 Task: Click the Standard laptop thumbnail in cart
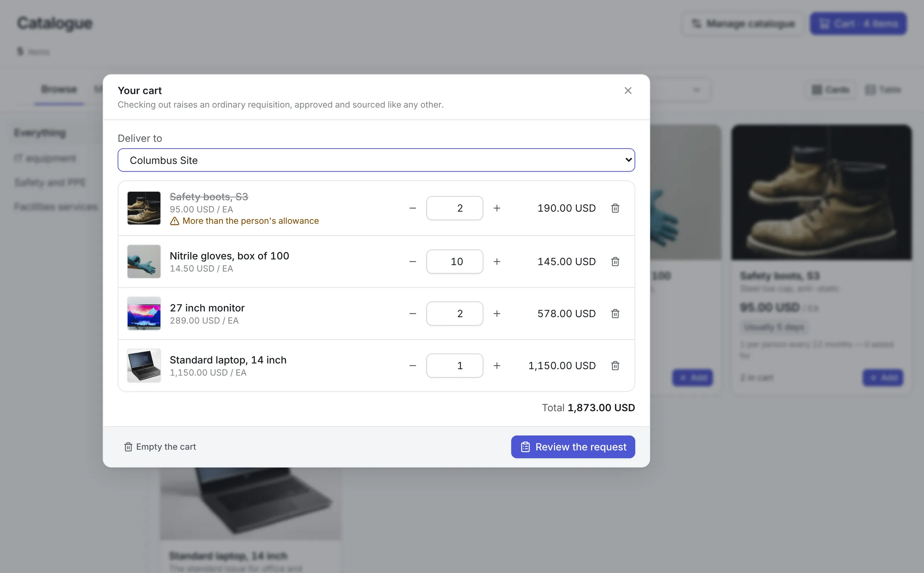point(144,365)
